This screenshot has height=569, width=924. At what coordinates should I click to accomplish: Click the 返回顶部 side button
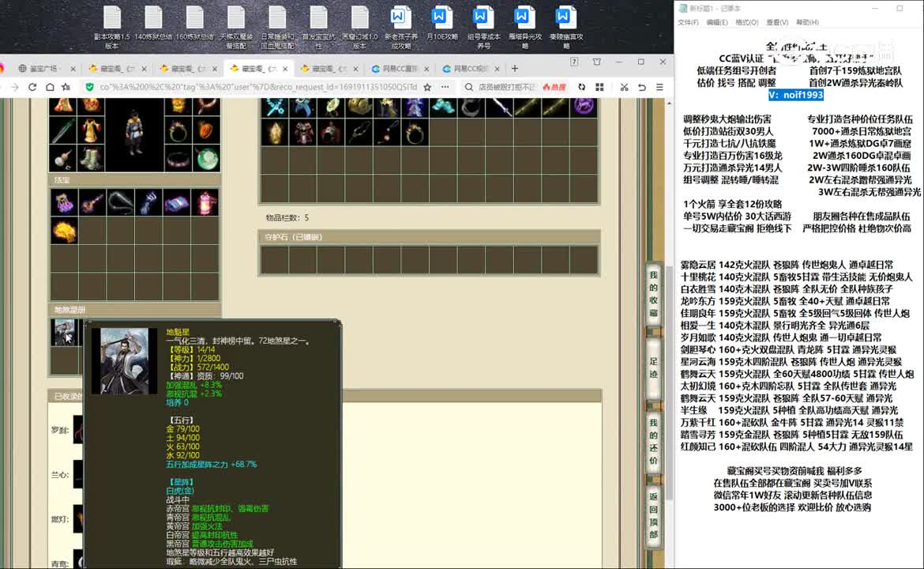tap(654, 515)
